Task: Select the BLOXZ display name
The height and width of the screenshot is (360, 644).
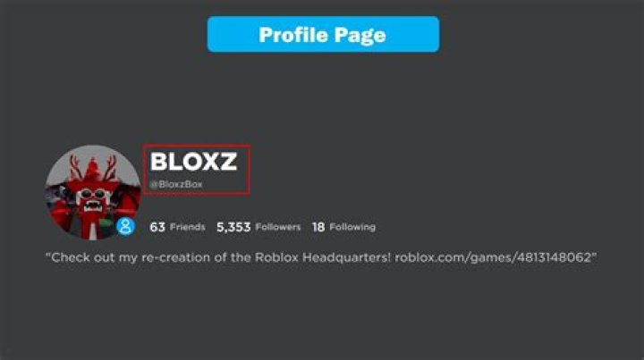Action: 193,162
